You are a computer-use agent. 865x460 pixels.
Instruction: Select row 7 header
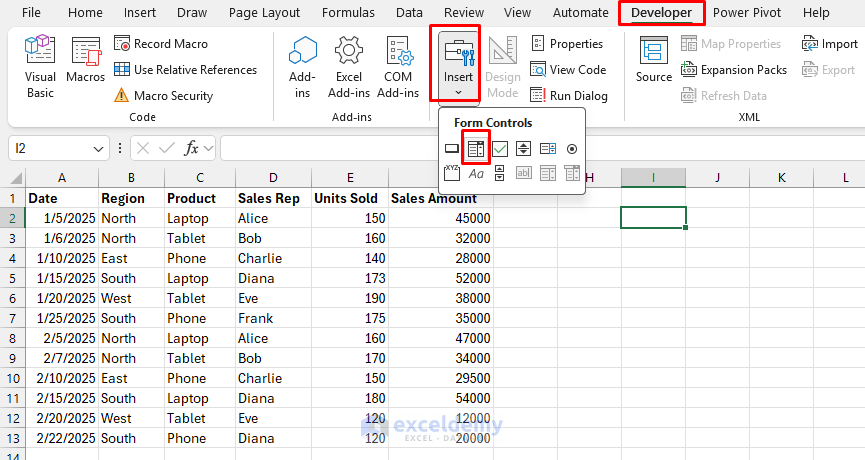click(x=13, y=318)
